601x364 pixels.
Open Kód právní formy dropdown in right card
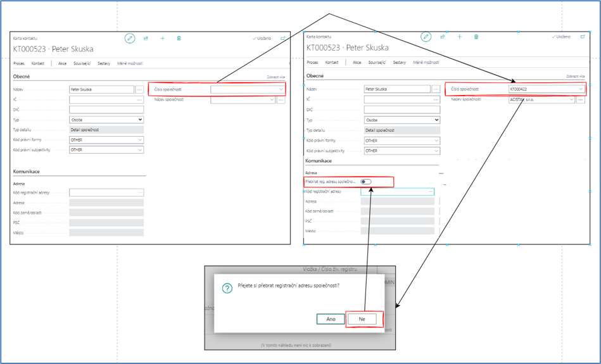(x=436, y=141)
